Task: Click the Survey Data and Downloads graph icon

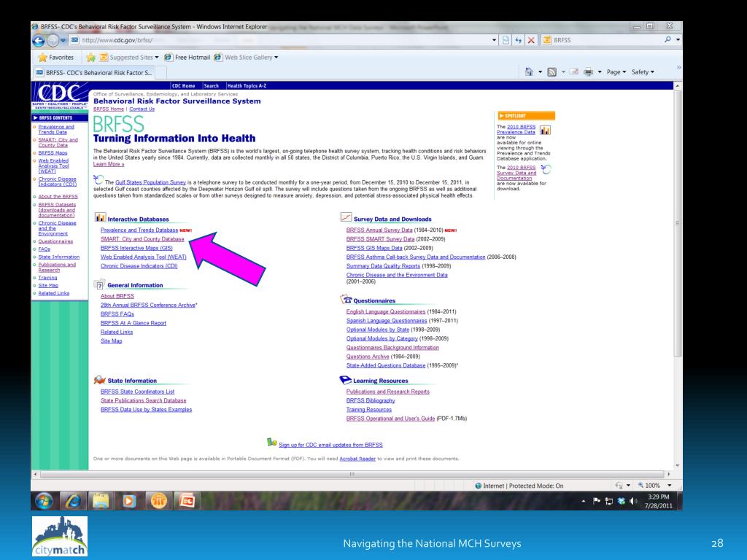Action: coord(346,217)
